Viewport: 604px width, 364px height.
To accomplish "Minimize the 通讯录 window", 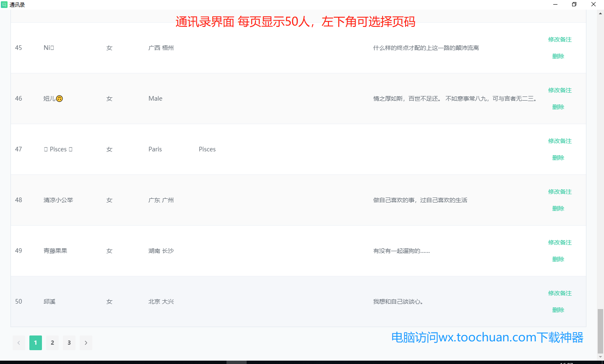I will 555,5.
